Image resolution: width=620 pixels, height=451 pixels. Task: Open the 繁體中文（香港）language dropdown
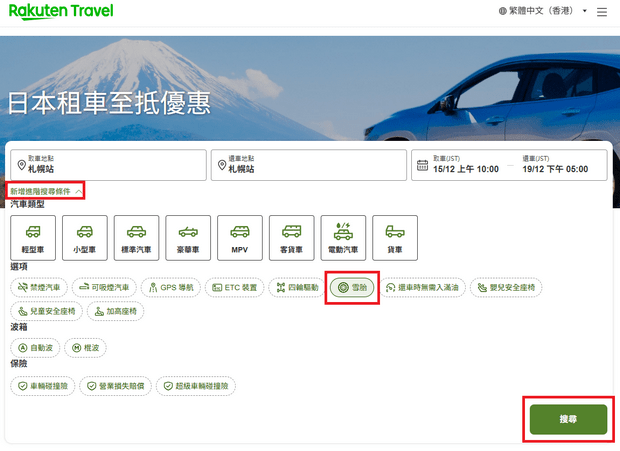tap(542, 11)
